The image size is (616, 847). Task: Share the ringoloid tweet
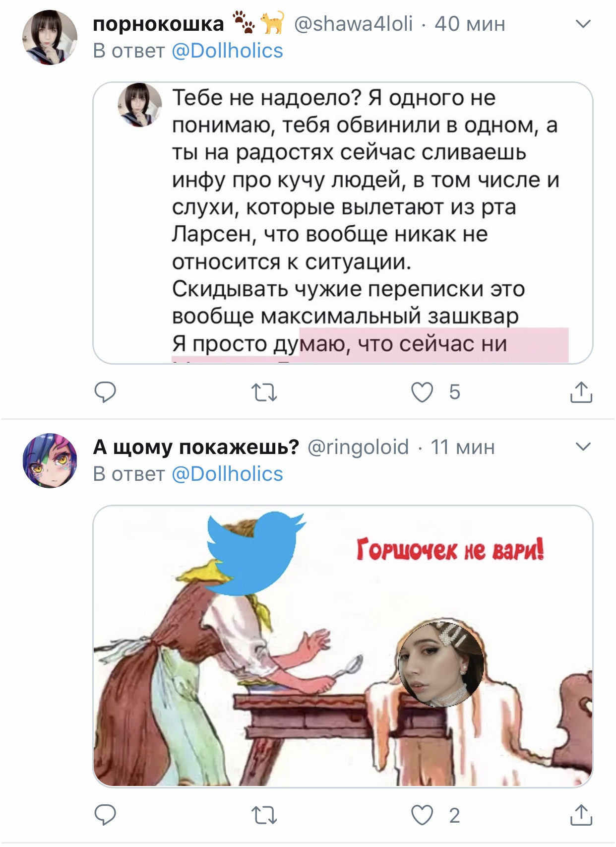point(581,815)
